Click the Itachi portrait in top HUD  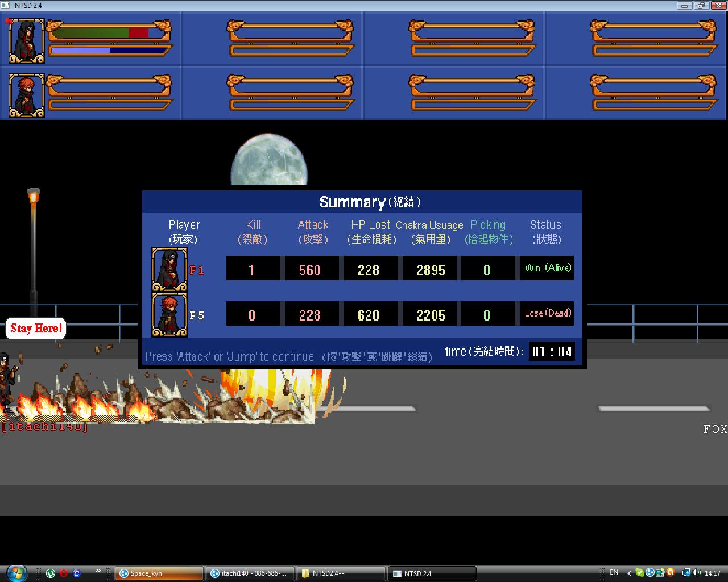[x=26, y=40]
